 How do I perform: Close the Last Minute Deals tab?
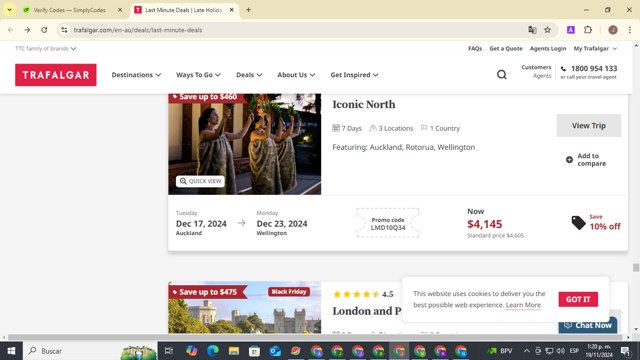231,10
